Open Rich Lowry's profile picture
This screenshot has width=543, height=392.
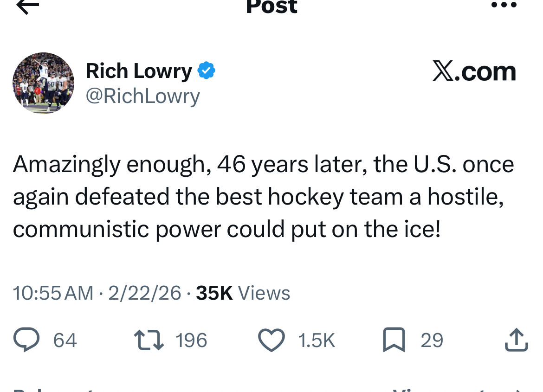(x=43, y=83)
